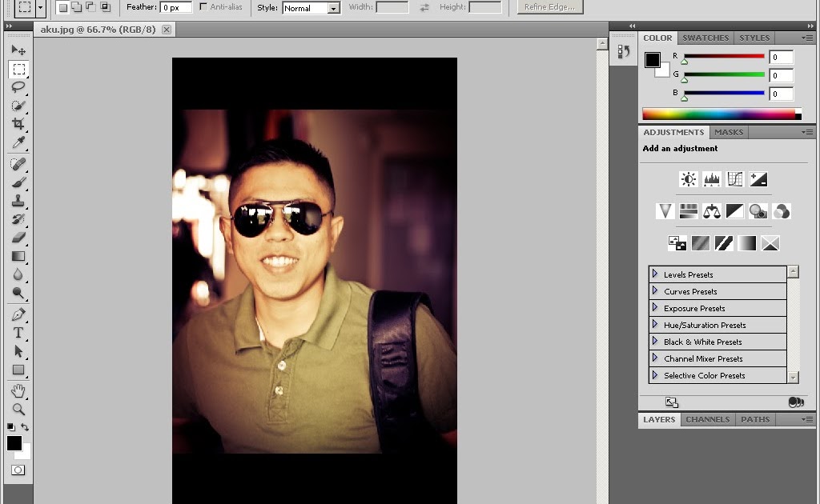Select the Horizontal Type tool

(x=18, y=334)
